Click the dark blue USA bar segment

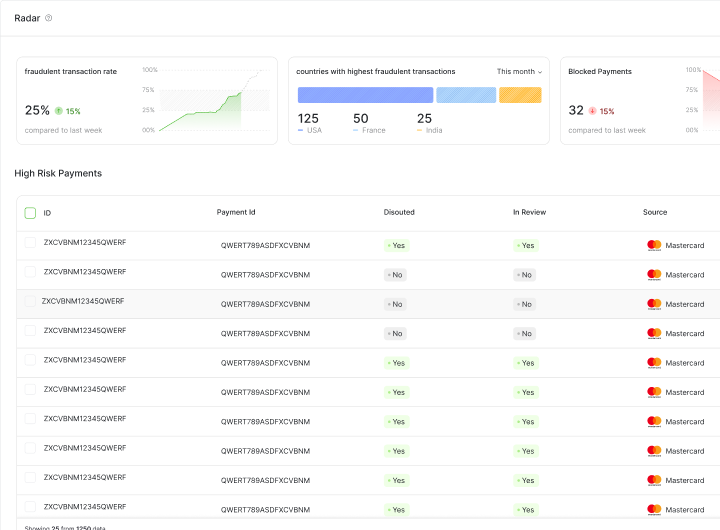pyautogui.click(x=366, y=95)
